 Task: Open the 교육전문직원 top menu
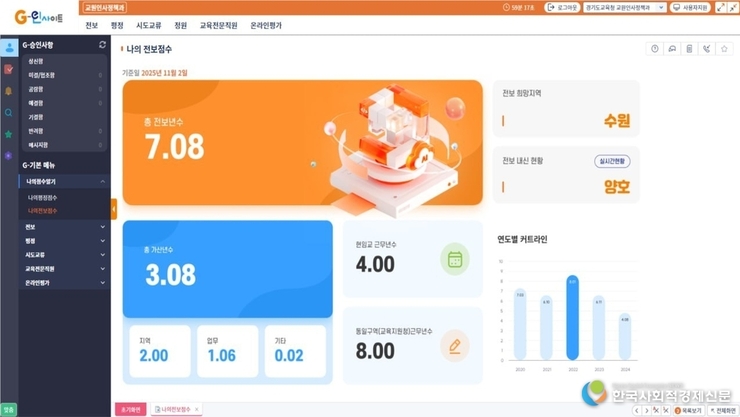click(219, 25)
